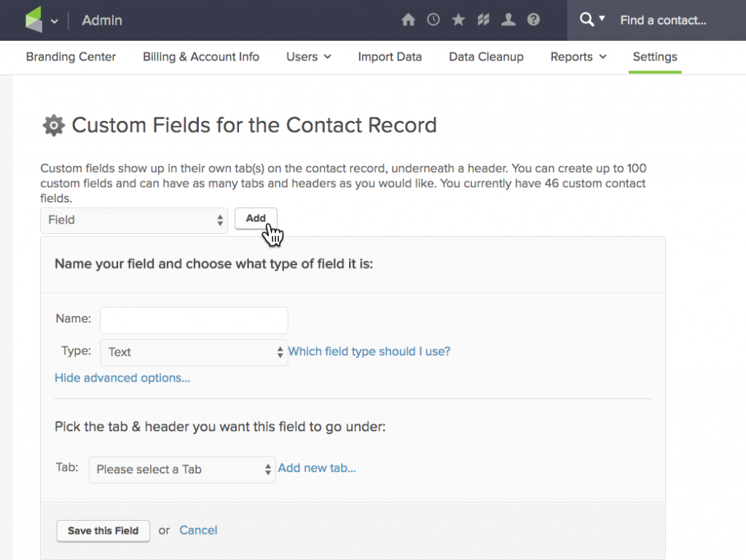Switch to the Settings tab
Image resolution: width=746 pixels, height=560 pixels.
pos(654,57)
